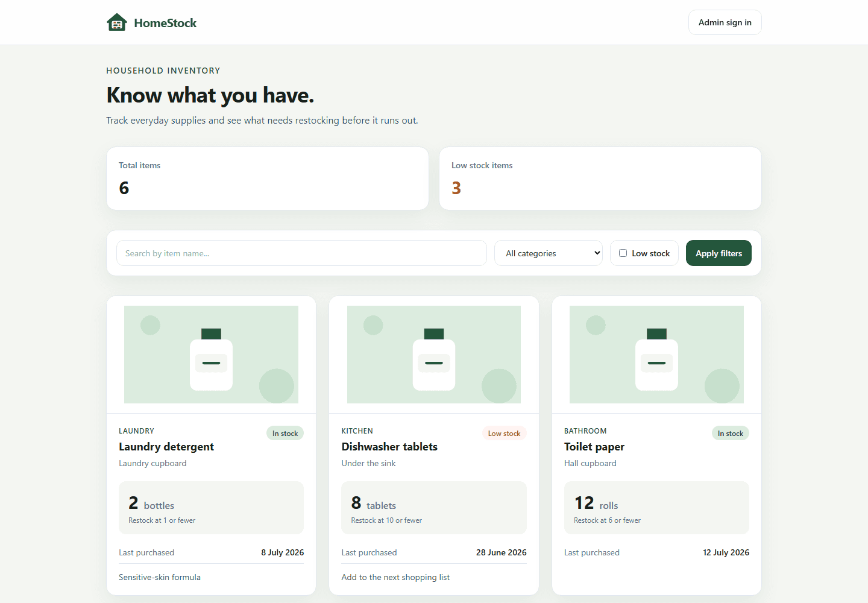Click the Apply filters button
This screenshot has width=868, height=603.
pyautogui.click(x=719, y=253)
